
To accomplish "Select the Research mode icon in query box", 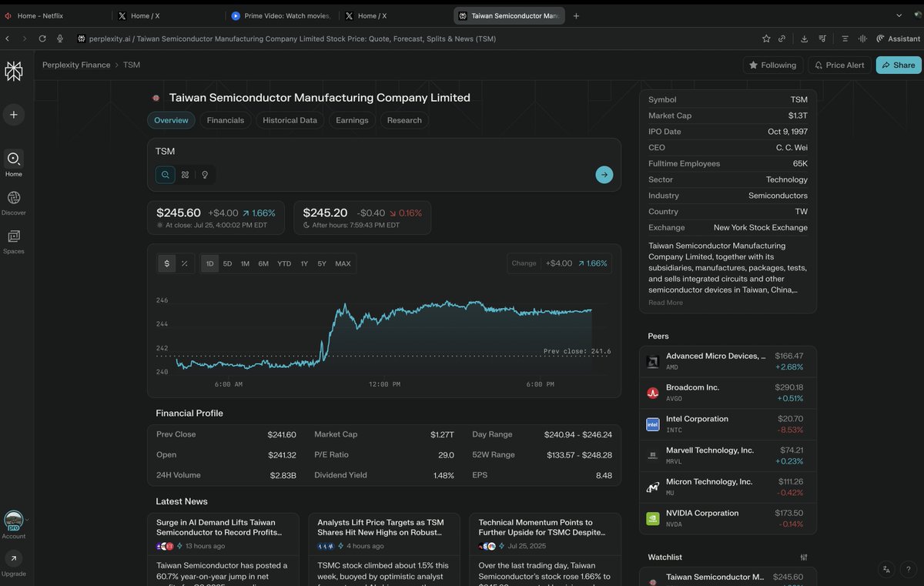I will 185,175.
